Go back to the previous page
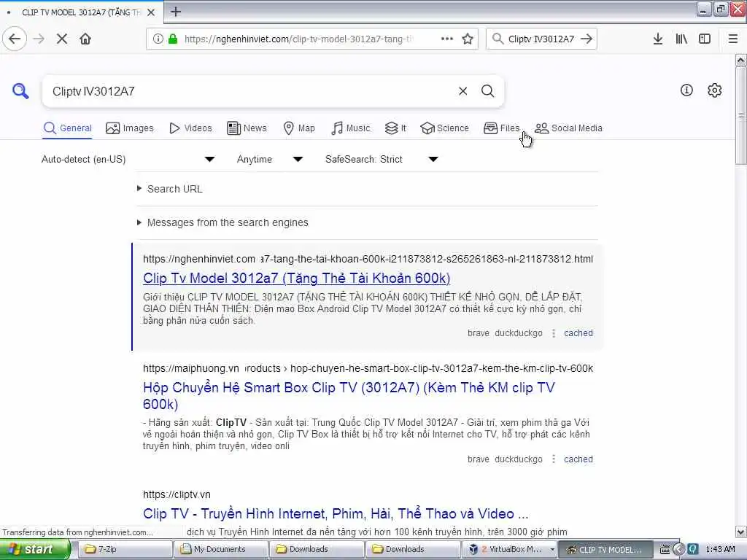The width and height of the screenshot is (747, 560). (15, 39)
